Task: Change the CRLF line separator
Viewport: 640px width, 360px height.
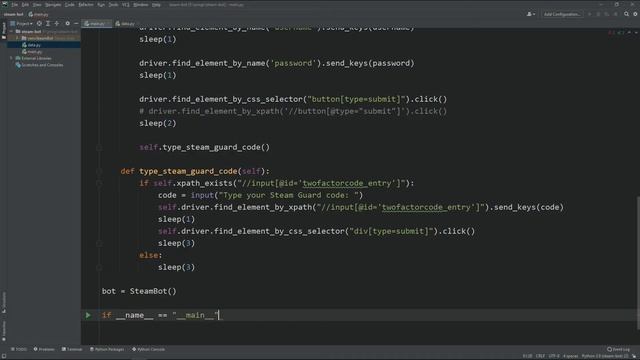Action: (540, 356)
